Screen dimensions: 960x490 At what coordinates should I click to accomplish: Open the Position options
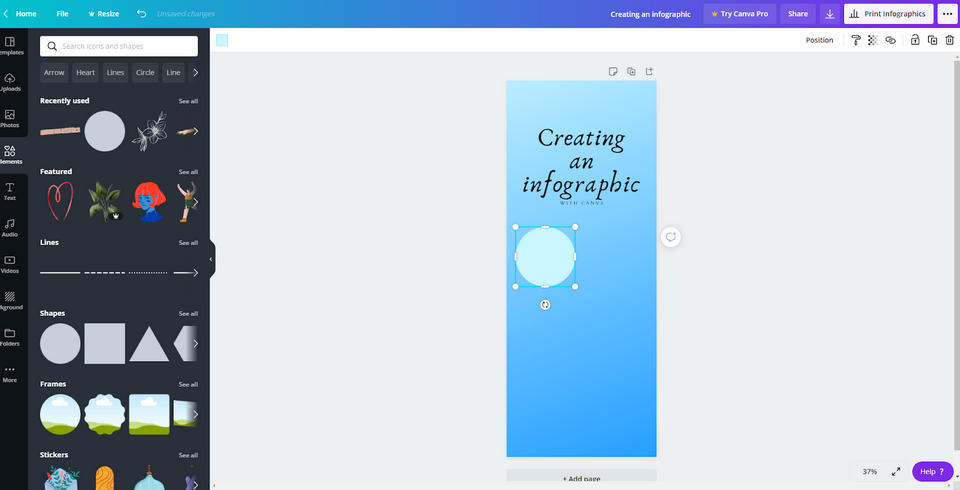coord(819,40)
